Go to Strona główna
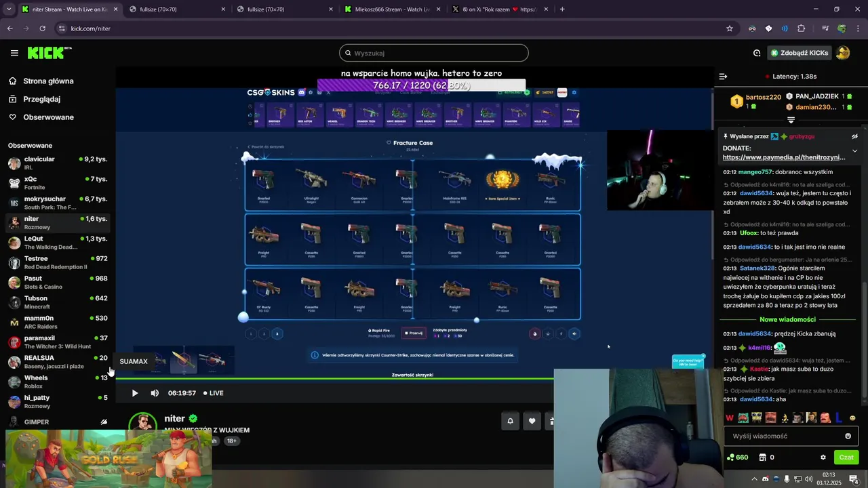The image size is (868, 488). 48,81
